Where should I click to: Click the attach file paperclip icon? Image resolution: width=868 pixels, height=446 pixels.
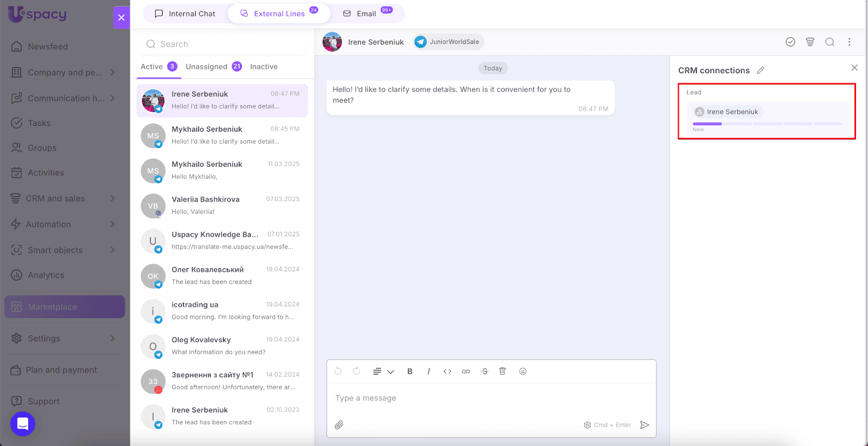coord(339,425)
